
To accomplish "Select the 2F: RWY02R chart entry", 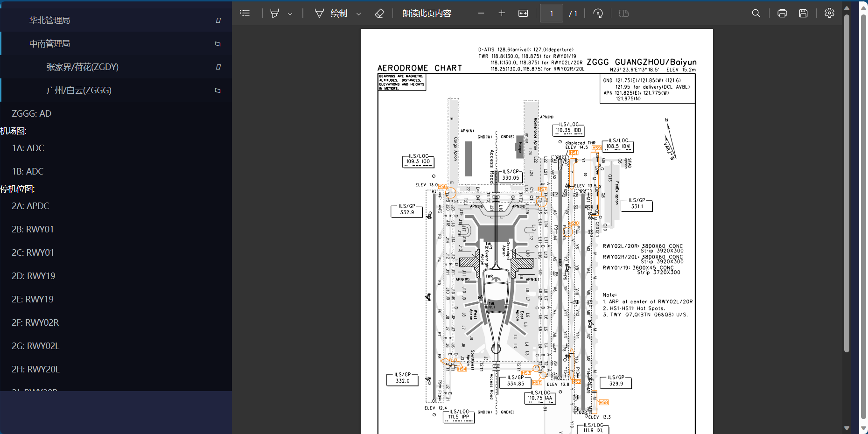I will (35, 322).
